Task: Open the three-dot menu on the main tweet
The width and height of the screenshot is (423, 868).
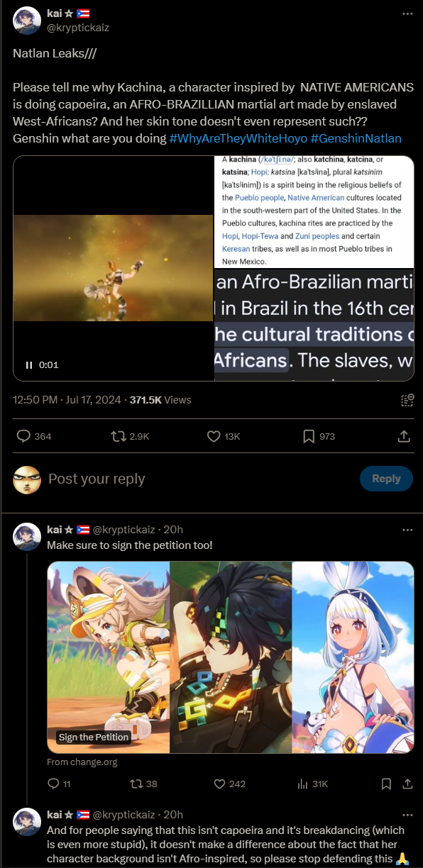Action: tap(407, 13)
